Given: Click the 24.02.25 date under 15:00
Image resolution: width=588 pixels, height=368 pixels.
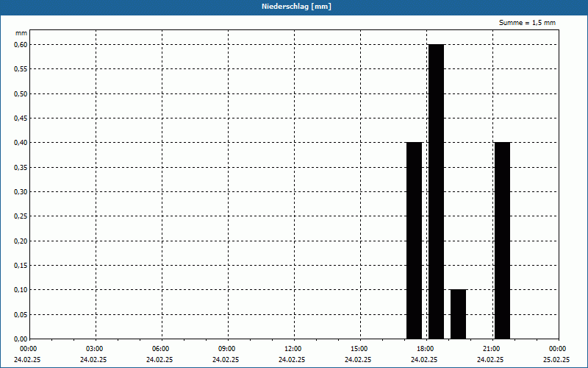Looking at the screenshot, I should click(358, 360).
